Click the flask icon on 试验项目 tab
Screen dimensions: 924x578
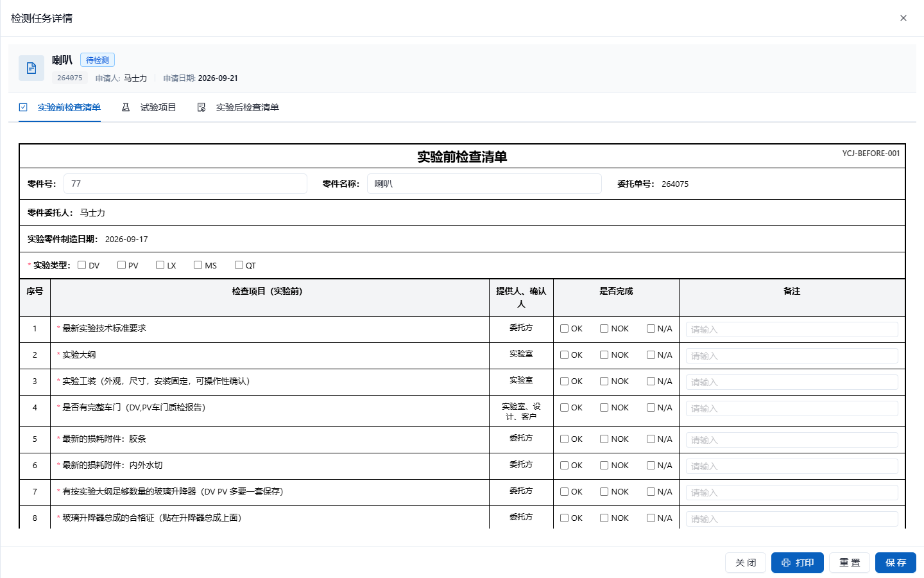126,107
